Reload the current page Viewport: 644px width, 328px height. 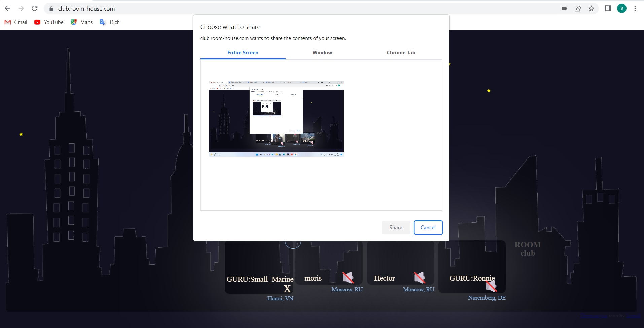click(34, 9)
